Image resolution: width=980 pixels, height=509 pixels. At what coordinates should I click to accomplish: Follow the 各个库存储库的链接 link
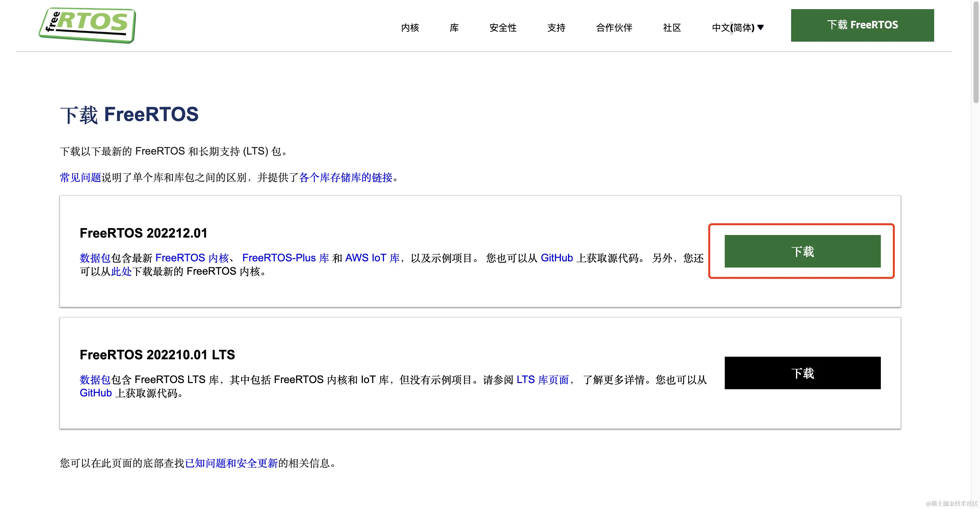[345, 177]
